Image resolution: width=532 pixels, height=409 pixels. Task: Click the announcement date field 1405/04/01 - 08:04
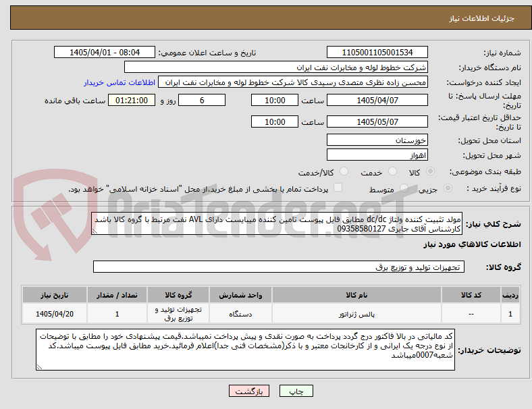[105, 53]
